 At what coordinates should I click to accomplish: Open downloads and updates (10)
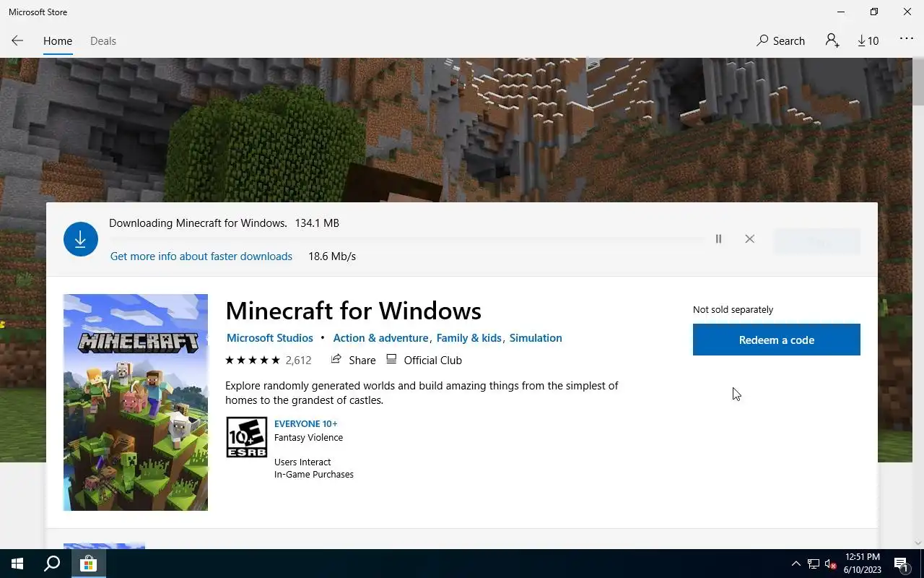[868, 41]
